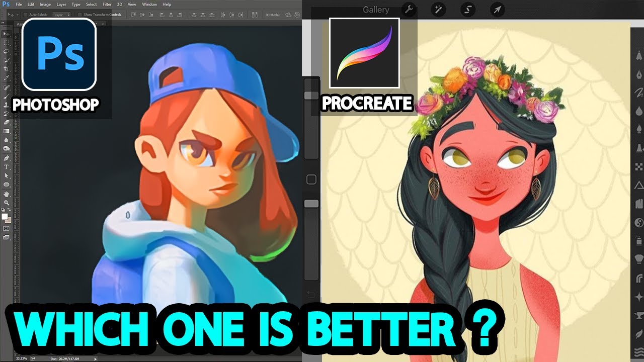Tap Procreate undo arrow in sidebar
The image size is (644, 362).
tap(311, 294)
